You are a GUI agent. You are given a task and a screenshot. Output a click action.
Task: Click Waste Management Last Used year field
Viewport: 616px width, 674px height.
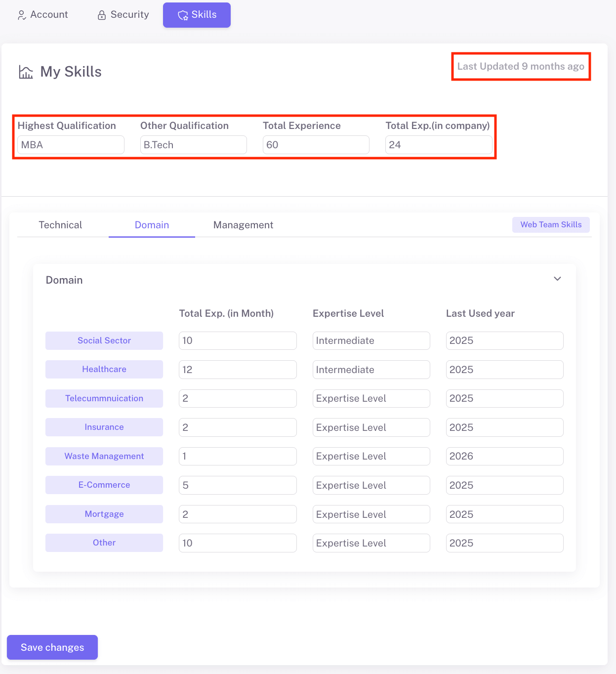pos(504,457)
